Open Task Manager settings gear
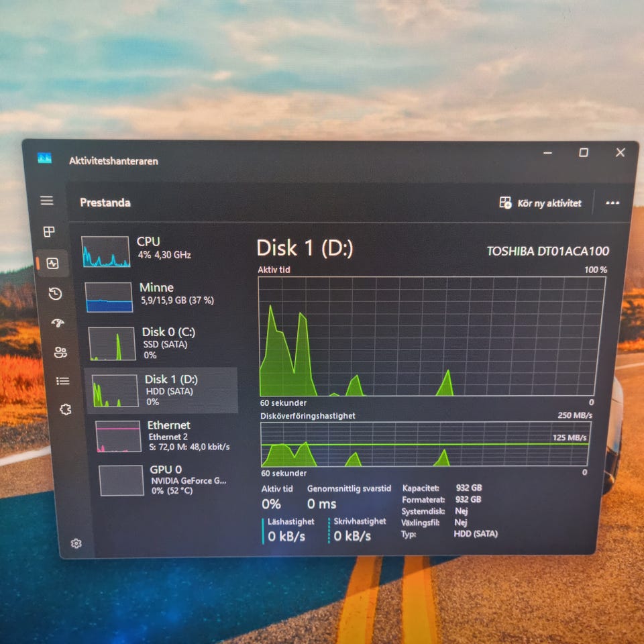 pyautogui.click(x=76, y=543)
